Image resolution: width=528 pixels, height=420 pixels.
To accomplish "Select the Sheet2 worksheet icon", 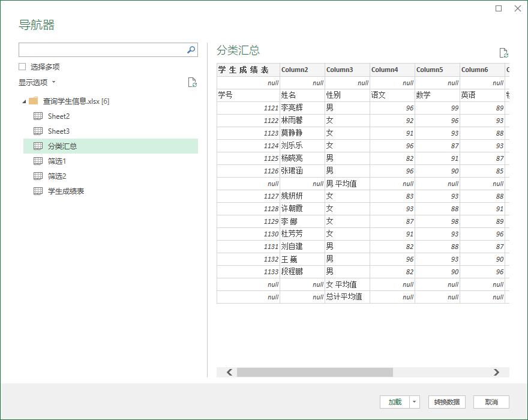I will click(x=37, y=116).
